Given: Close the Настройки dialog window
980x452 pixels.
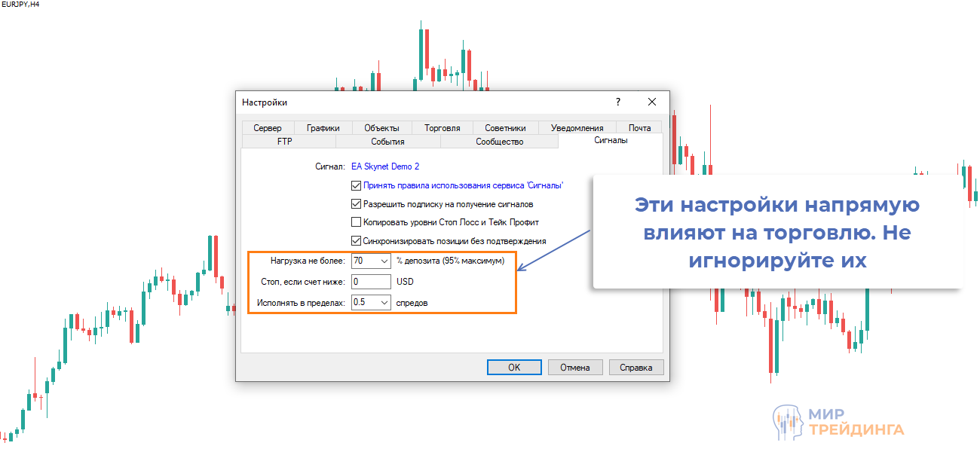Looking at the screenshot, I should 652,102.
